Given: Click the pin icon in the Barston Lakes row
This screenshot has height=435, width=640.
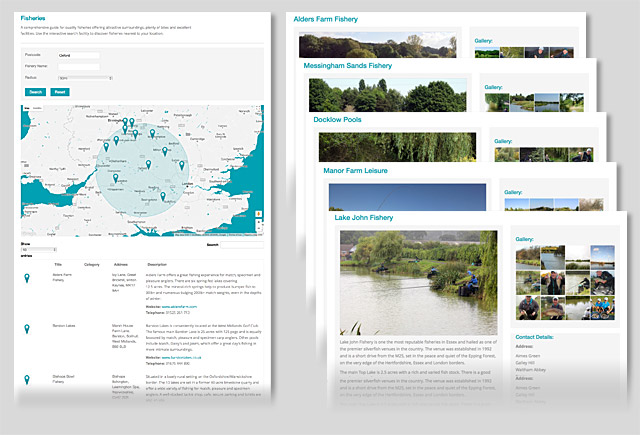Looking at the screenshot, I should click(27, 328).
